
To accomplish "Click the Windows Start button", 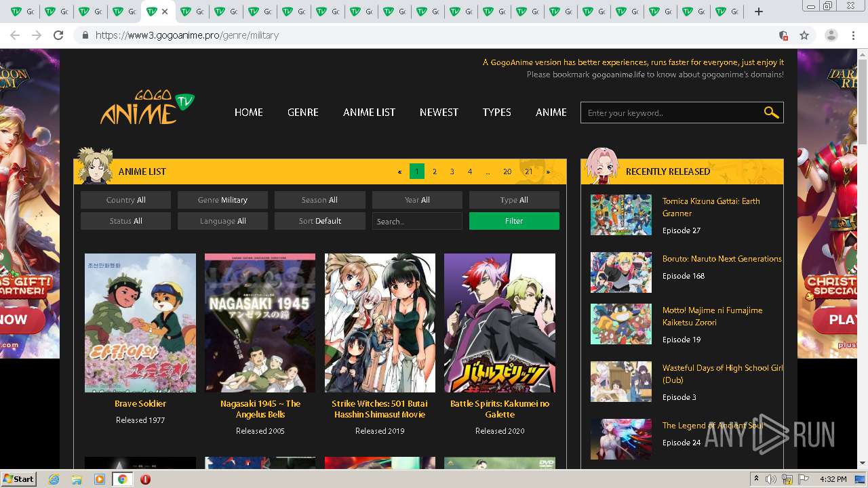I will (x=18, y=479).
